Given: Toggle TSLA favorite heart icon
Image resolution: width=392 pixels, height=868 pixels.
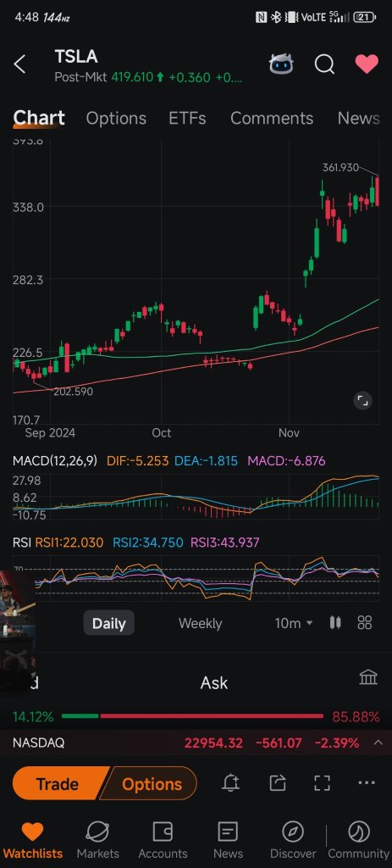Looking at the screenshot, I should click(x=367, y=64).
